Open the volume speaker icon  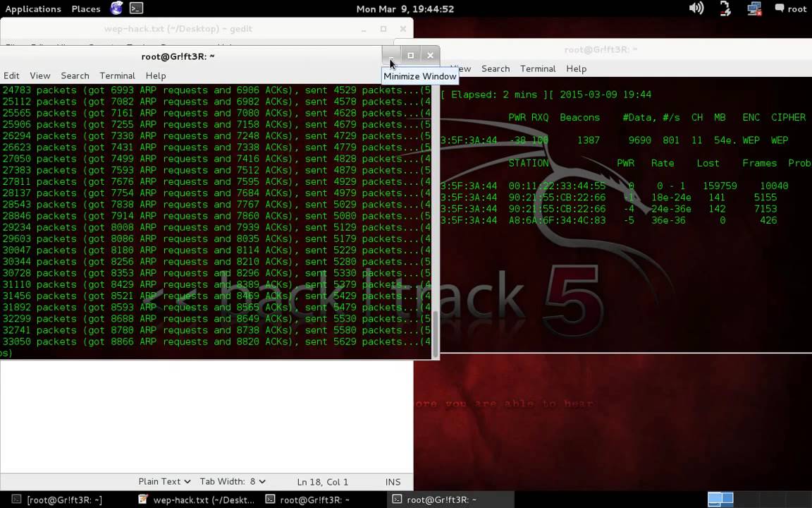tap(696, 8)
